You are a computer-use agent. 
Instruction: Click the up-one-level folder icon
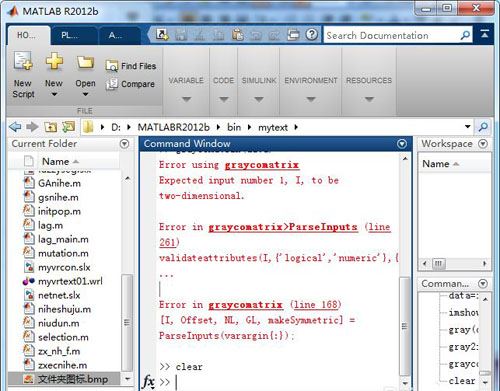click(x=50, y=127)
